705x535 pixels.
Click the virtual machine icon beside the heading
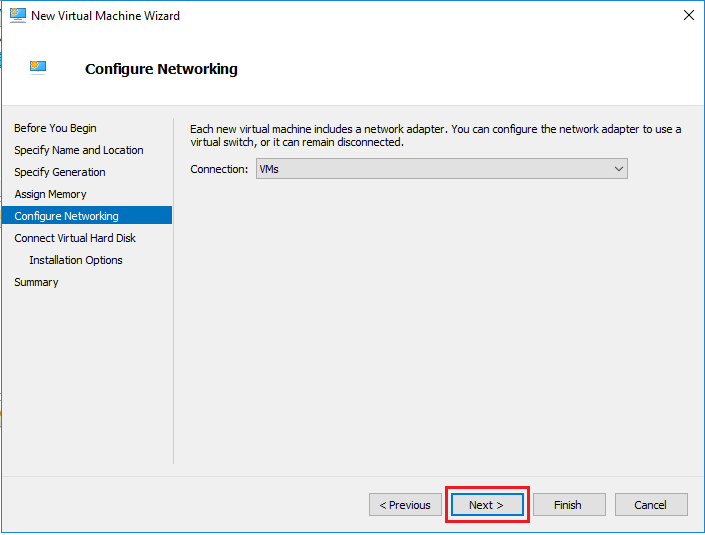[x=38, y=68]
